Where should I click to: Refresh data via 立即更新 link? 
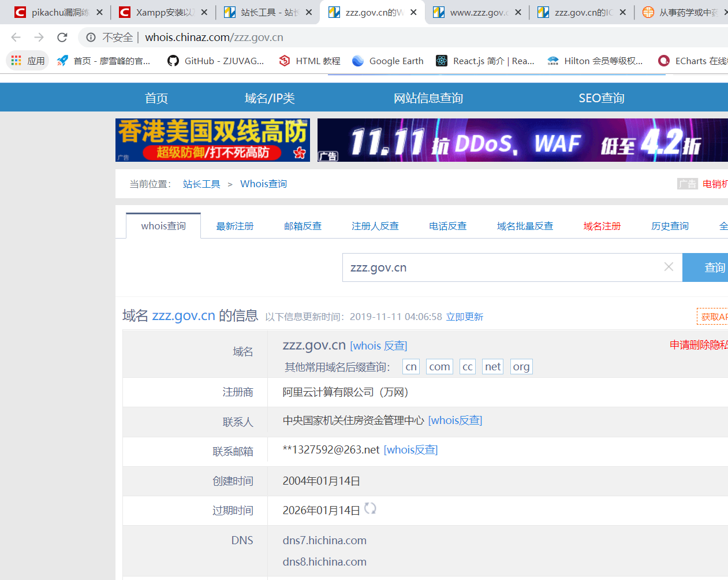[465, 317]
